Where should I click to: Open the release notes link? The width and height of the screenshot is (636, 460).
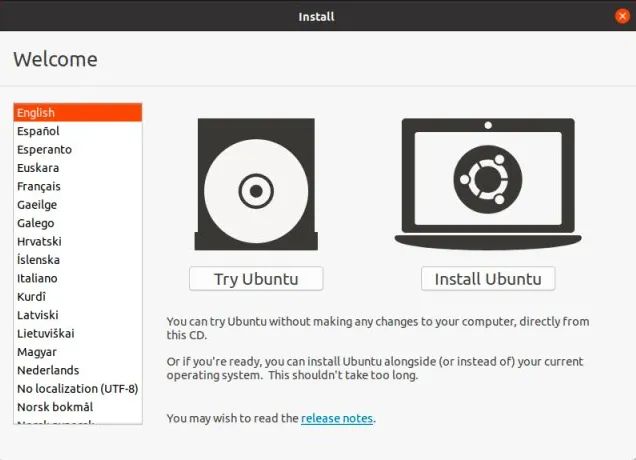[337, 418]
